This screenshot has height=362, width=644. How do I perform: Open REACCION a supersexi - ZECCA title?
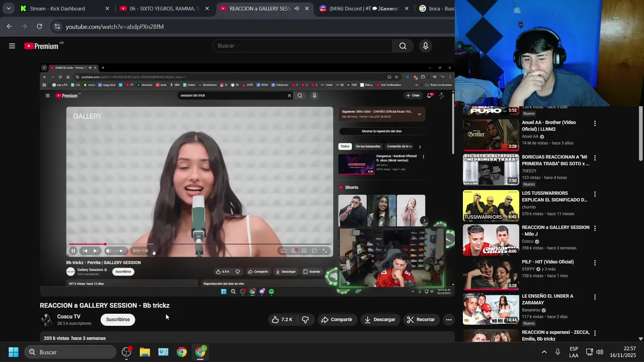click(555, 336)
